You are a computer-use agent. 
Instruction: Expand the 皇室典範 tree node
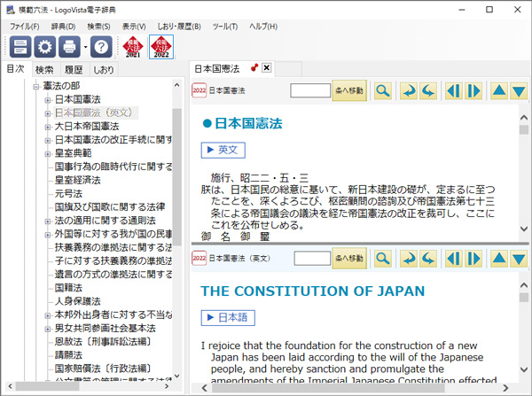(x=48, y=154)
